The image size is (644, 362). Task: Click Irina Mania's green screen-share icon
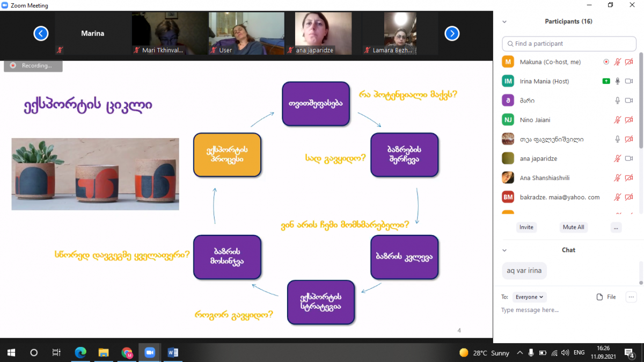click(606, 81)
